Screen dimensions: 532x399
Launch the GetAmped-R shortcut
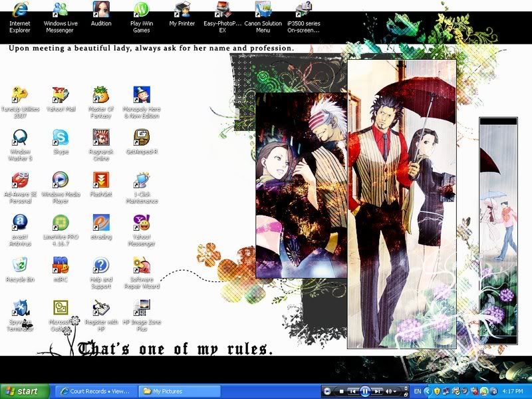[x=142, y=142]
